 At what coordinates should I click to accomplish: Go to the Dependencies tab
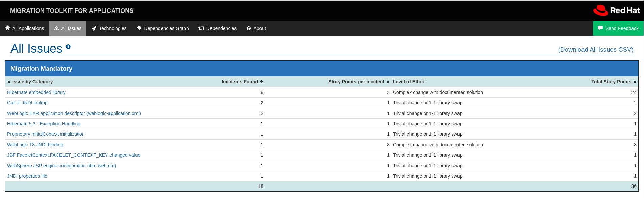pyautogui.click(x=218, y=28)
